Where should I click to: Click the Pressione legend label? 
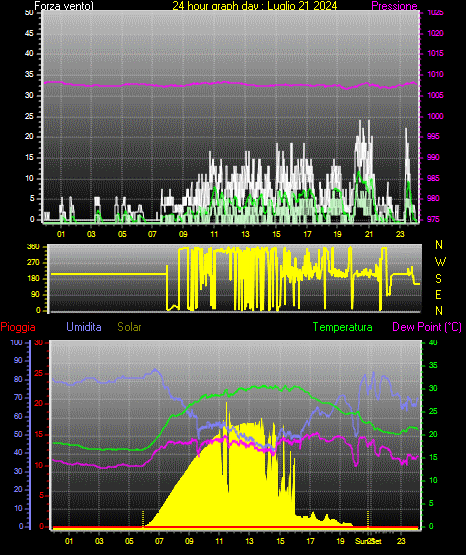pos(394,6)
